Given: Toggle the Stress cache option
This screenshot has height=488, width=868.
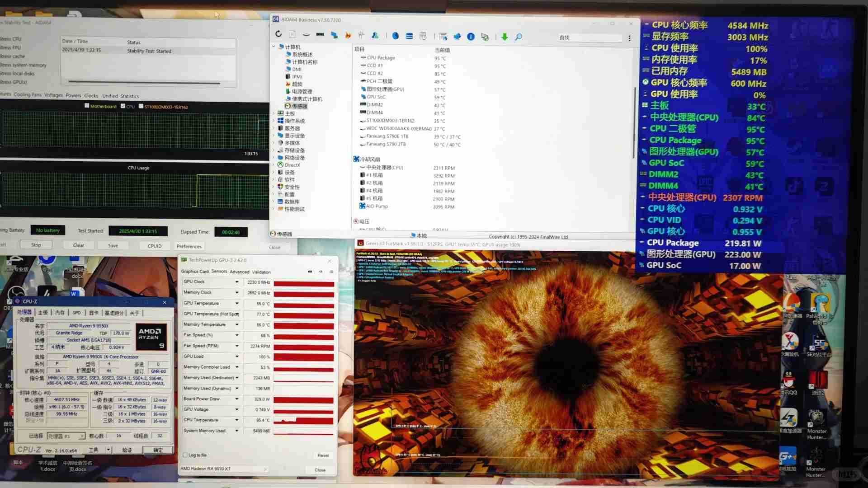Looking at the screenshot, I should click(x=12, y=56).
